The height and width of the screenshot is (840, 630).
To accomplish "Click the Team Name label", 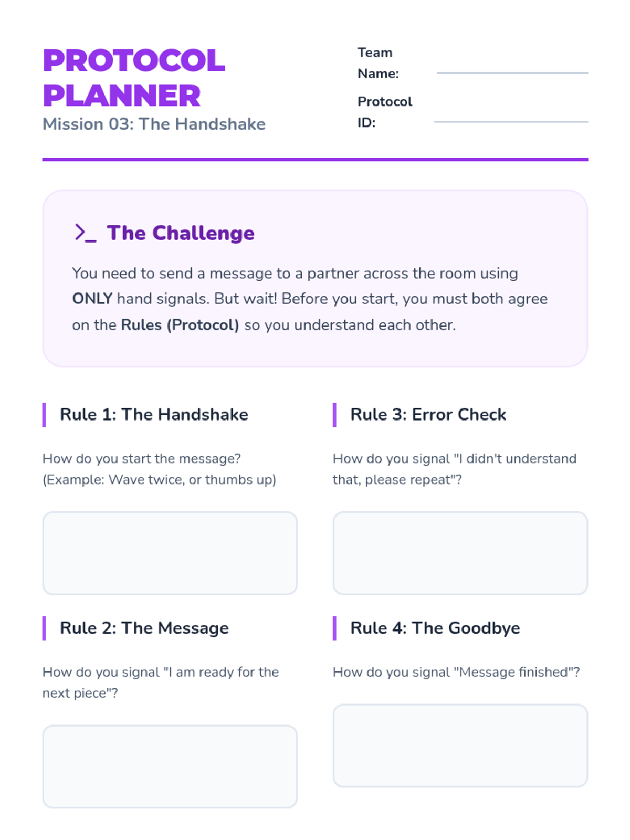I will [x=378, y=63].
